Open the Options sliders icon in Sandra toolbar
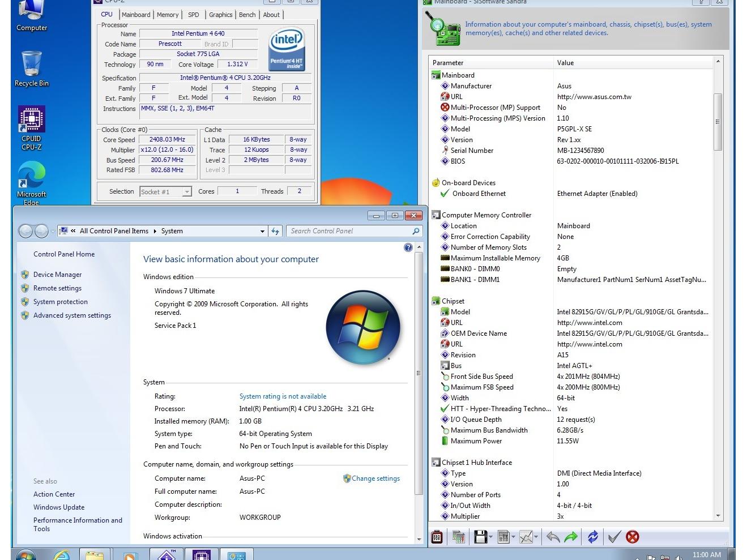The image size is (747, 560). pos(437,537)
